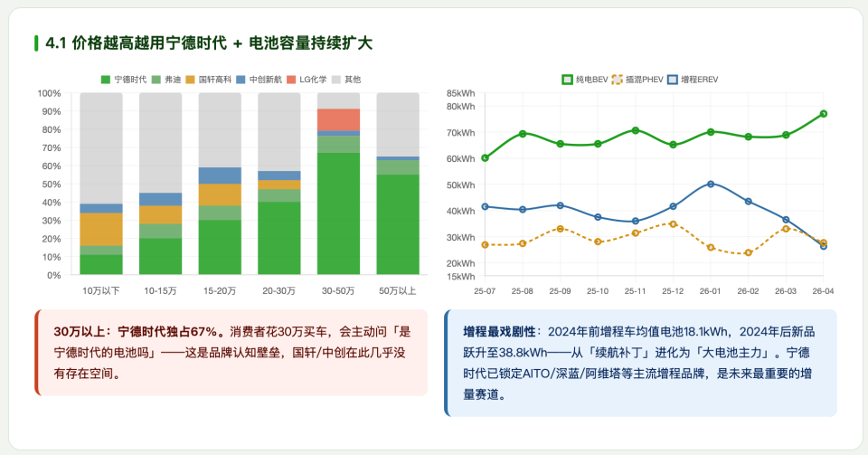Screen dimensions: 868x455
Task: Toggle the 弗迪 legend series
Action: tap(166, 80)
